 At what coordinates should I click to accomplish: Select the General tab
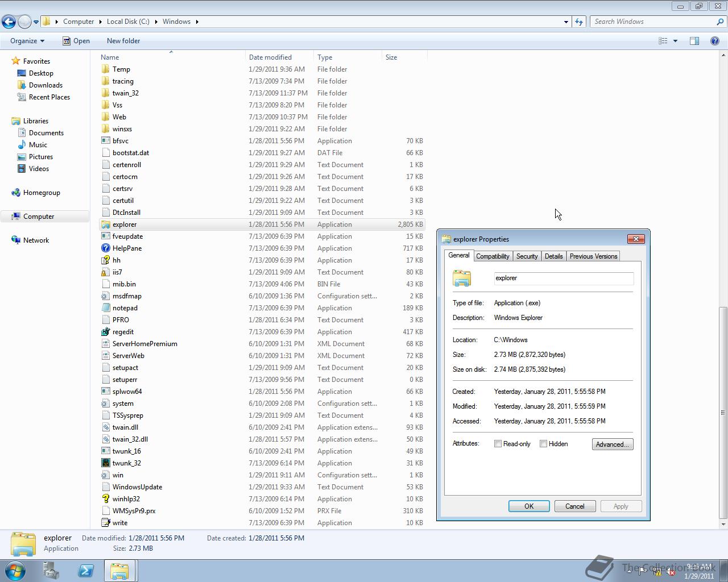click(459, 256)
